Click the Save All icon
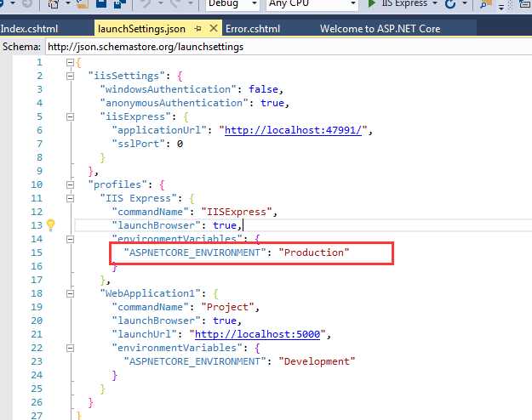Viewport: 532px width, 420px height. click(119, 3)
